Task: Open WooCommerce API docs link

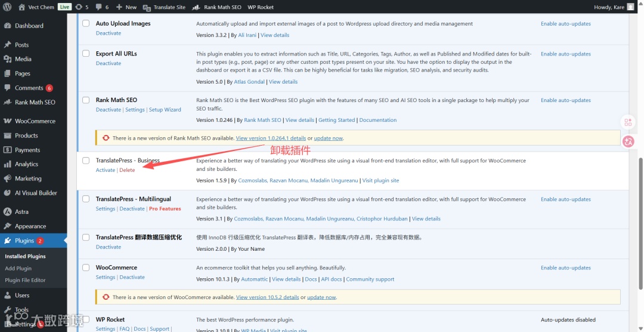Action: 332,279
